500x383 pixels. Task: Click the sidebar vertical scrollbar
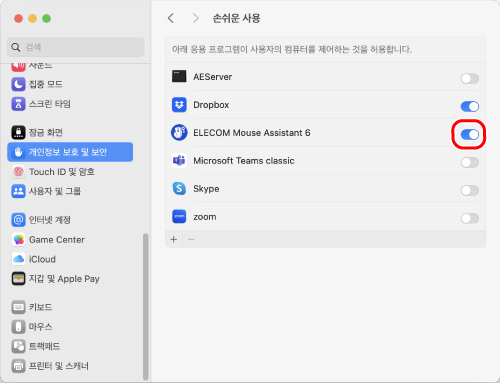tap(146, 307)
